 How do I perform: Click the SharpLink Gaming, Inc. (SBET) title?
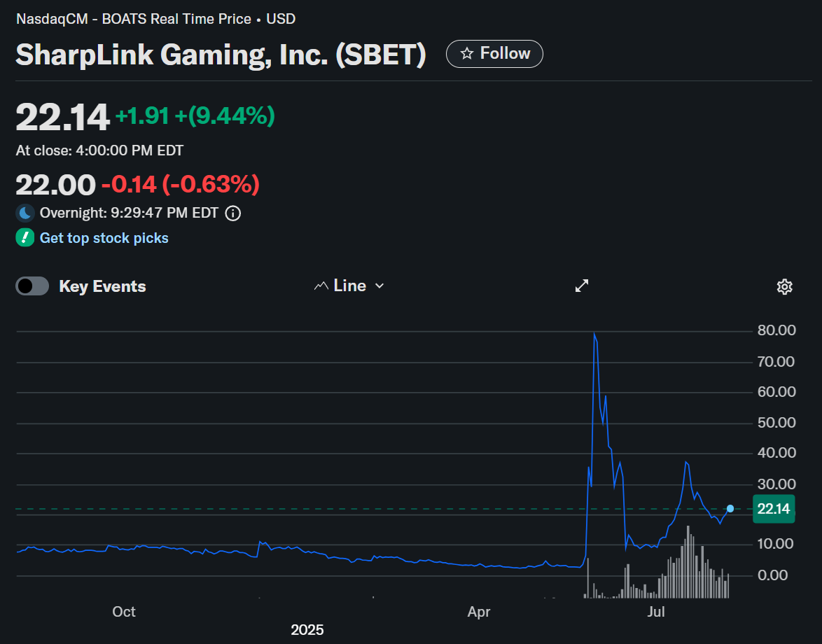coord(221,55)
